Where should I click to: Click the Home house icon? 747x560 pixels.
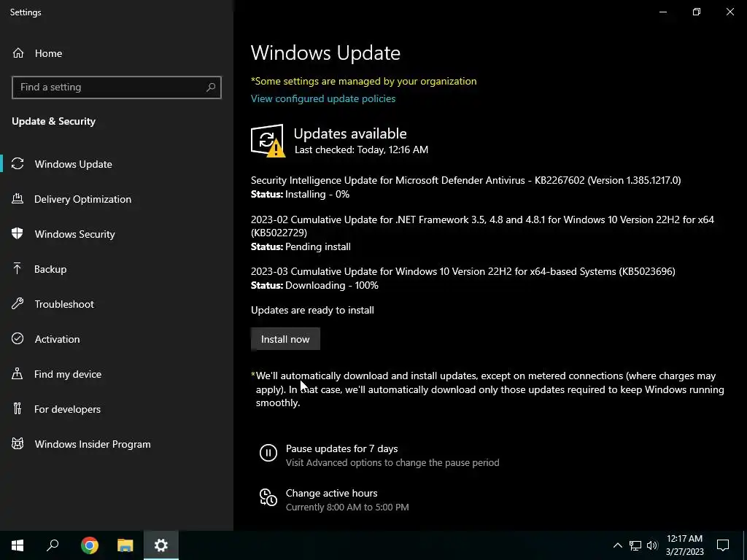[x=18, y=52]
